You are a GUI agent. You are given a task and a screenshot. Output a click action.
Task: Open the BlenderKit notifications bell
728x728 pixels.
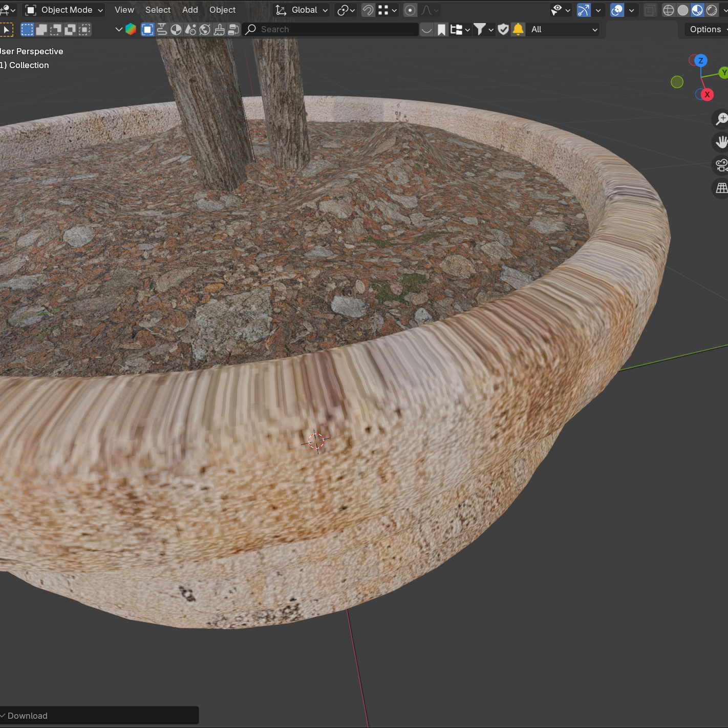(518, 29)
